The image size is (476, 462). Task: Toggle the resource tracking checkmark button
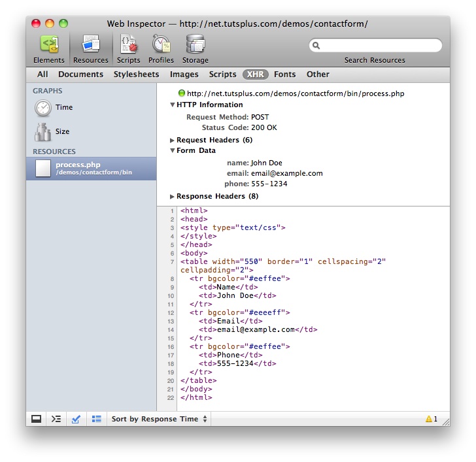coord(76,419)
